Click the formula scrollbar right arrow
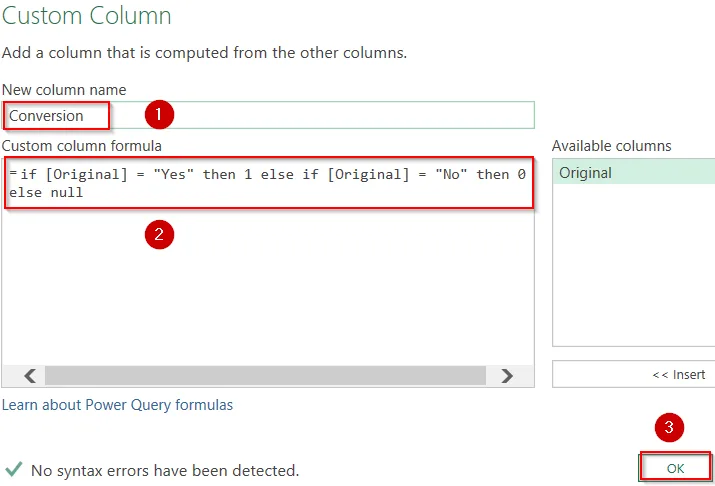The image size is (715, 486). 507,376
